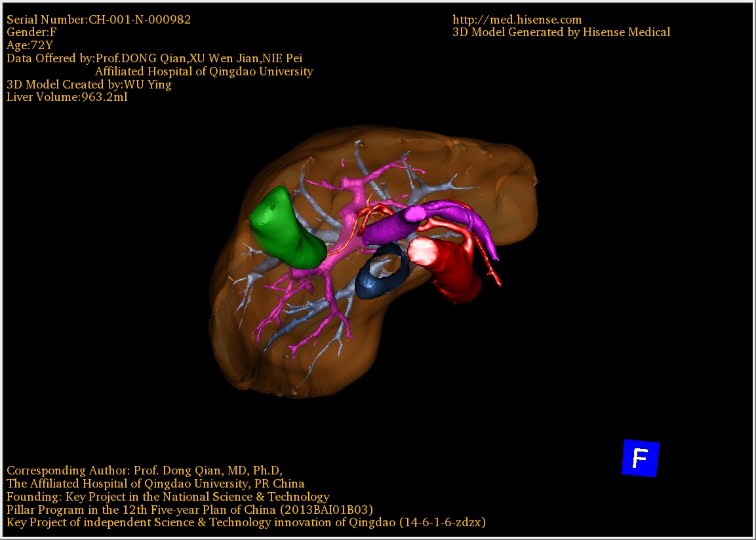Click the 3D Model Created by:WU Ying text
The image size is (756, 540).
click(x=89, y=85)
